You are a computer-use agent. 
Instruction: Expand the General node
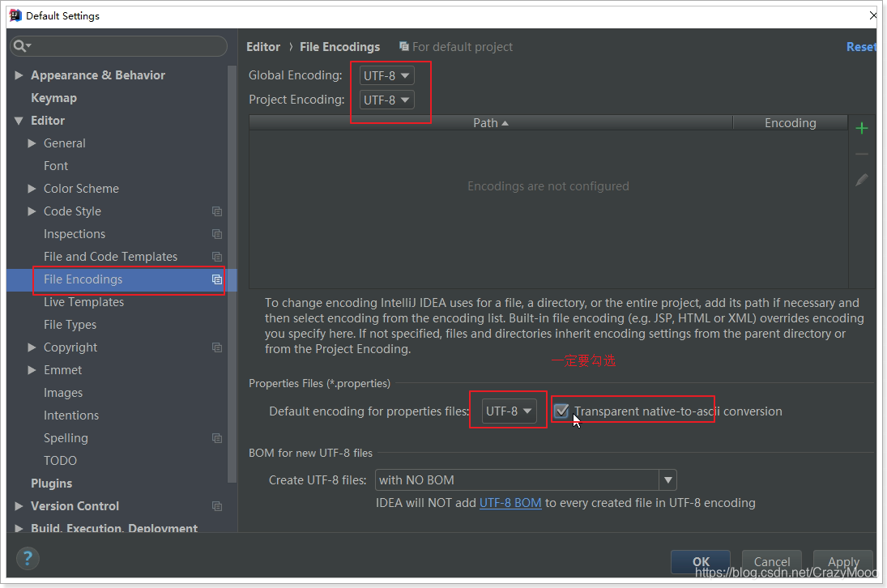click(32, 143)
